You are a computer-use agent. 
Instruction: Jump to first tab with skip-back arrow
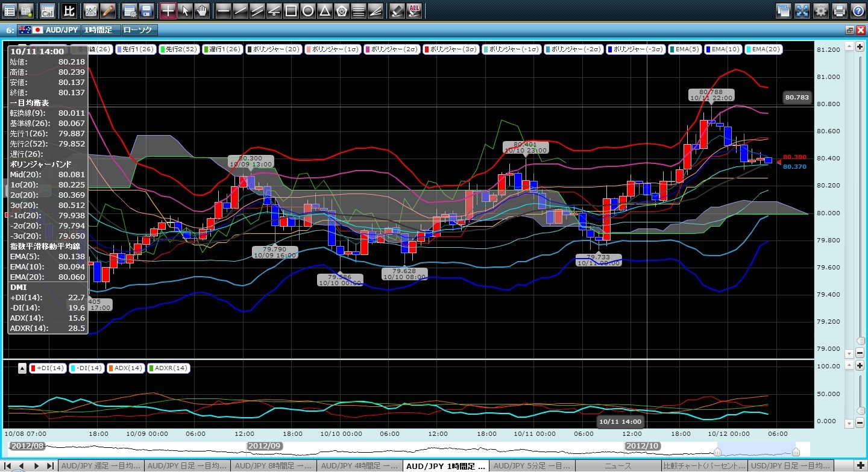[7, 466]
